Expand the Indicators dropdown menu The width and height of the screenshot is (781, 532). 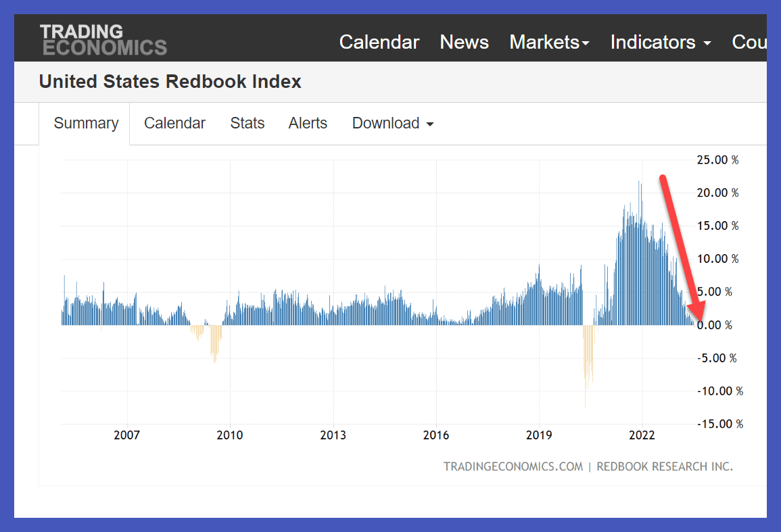pyautogui.click(x=660, y=42)
